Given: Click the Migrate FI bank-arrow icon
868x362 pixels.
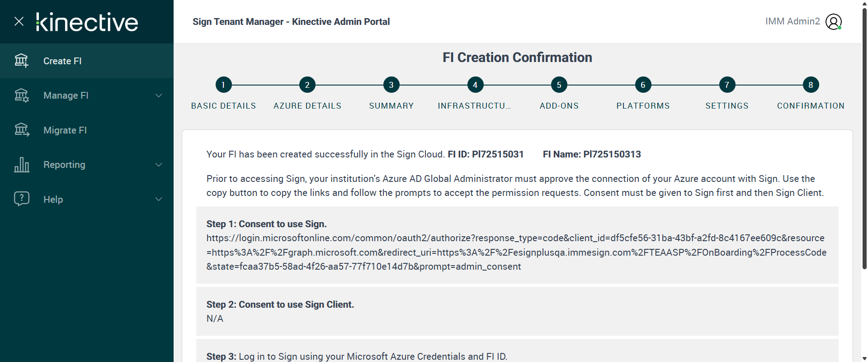Looking at the screenshot, I should coord(21,130).
